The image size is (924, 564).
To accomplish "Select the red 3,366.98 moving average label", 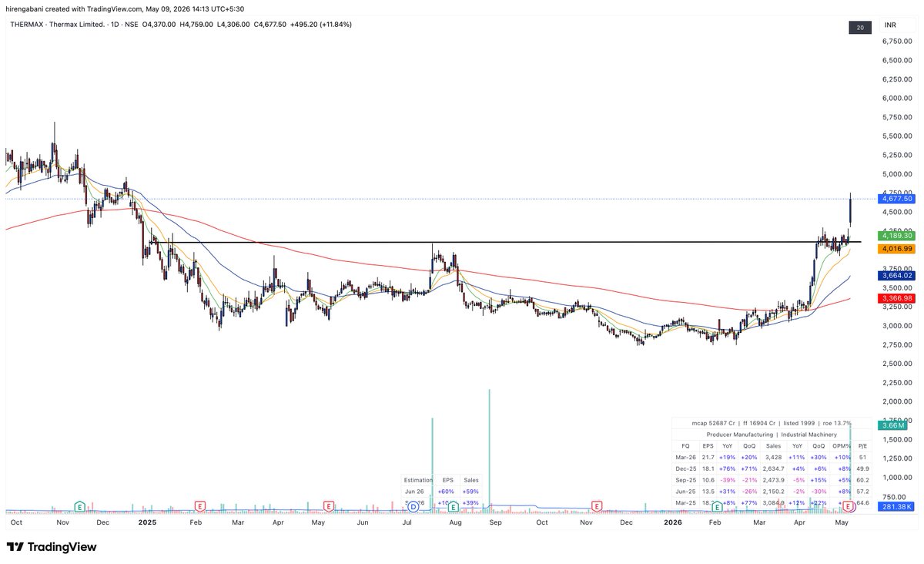I will tap(897, 297).
